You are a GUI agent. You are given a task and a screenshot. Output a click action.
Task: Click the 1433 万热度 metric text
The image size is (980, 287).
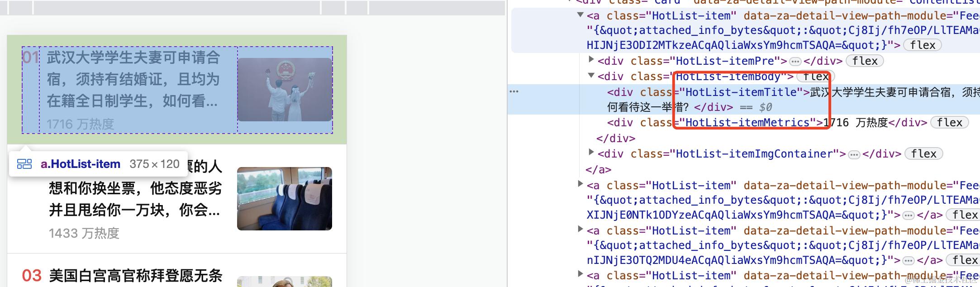click(84, 233)
